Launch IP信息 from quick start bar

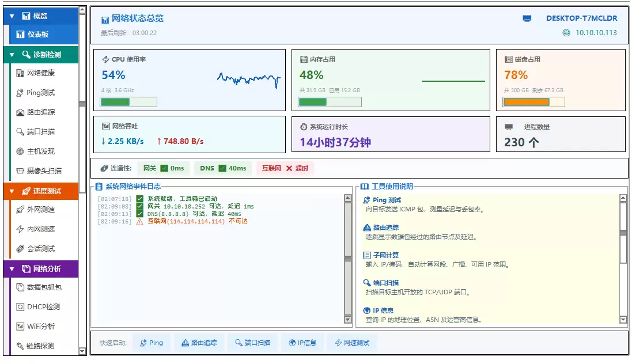[302, 343]
